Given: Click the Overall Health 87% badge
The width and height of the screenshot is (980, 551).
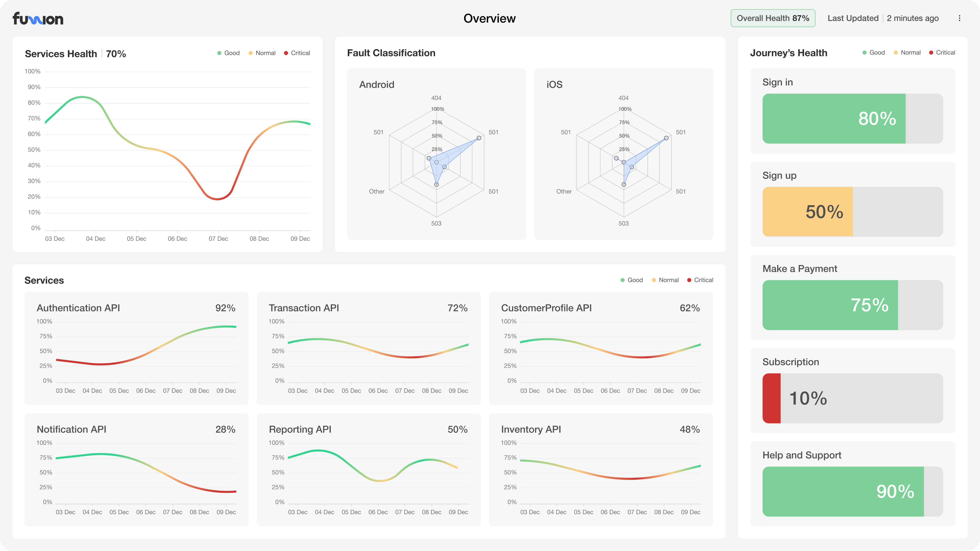Looking at the screenshot, I should pyautogui.click(x=773, y=18).
